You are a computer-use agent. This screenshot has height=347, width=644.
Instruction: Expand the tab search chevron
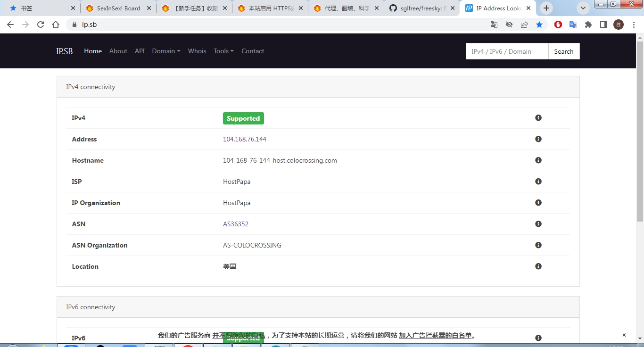(583, 8)
